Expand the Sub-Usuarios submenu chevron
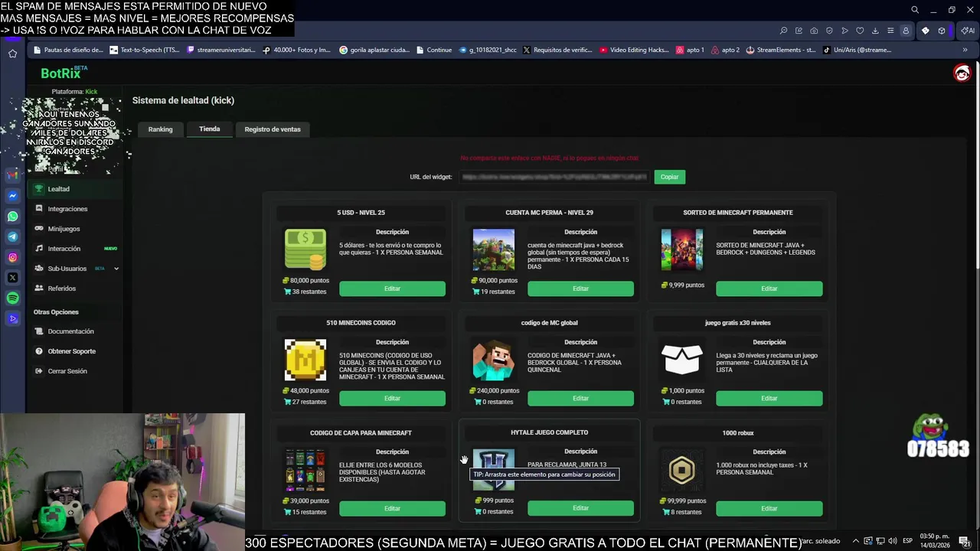The height and width of the screenshot is (551, 980). pos(116,269)
